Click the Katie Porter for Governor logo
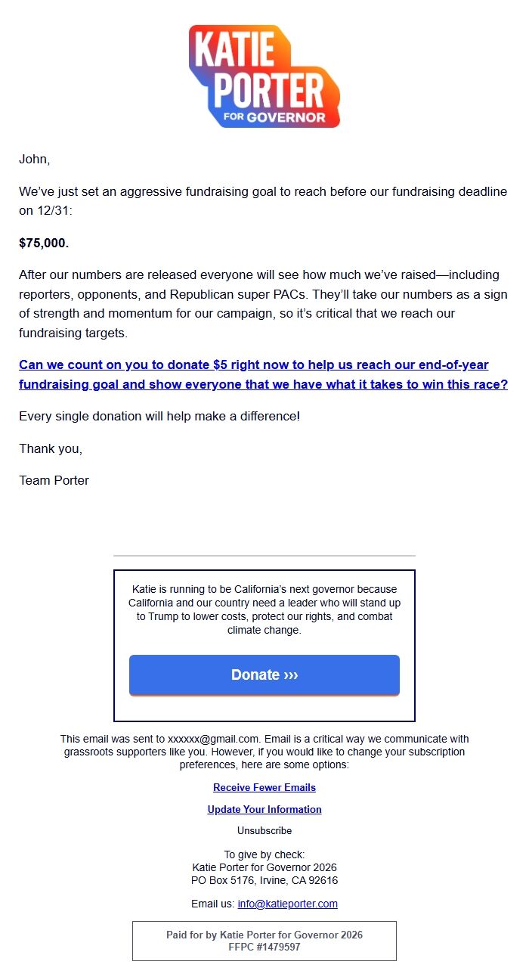529x980 pixels. 264,78
